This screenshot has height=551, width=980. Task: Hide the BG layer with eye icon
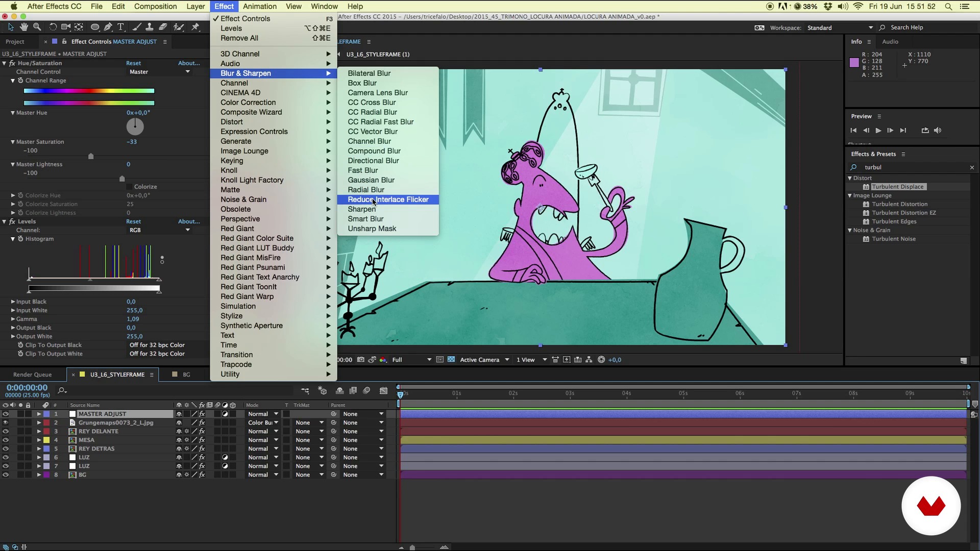click(x=6, y=474)
